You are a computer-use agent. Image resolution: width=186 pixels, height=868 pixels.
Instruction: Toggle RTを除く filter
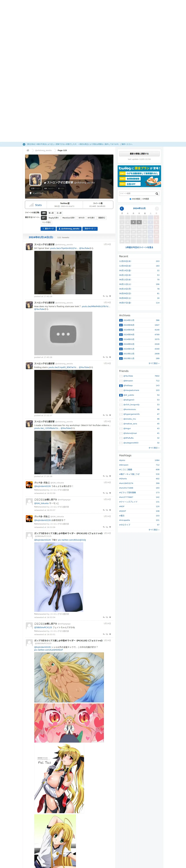click(92, 218)
